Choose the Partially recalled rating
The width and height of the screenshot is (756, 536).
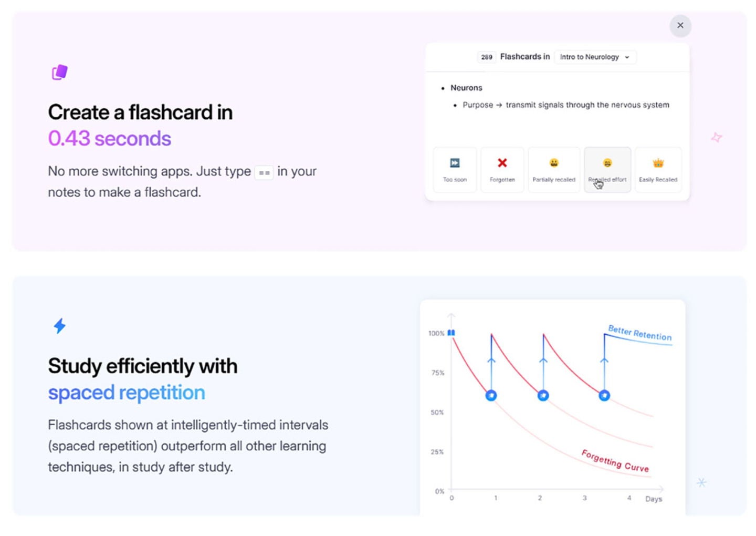554,170
